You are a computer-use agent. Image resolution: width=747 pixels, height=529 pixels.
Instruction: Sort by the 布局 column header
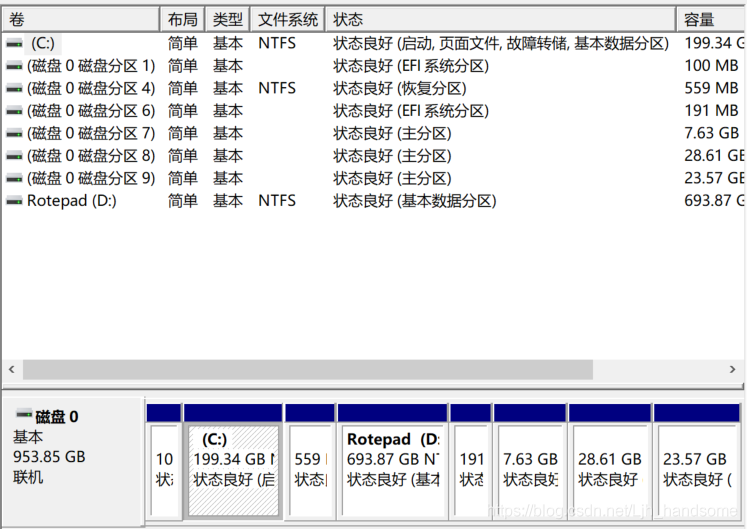click(x=183, y=20)
